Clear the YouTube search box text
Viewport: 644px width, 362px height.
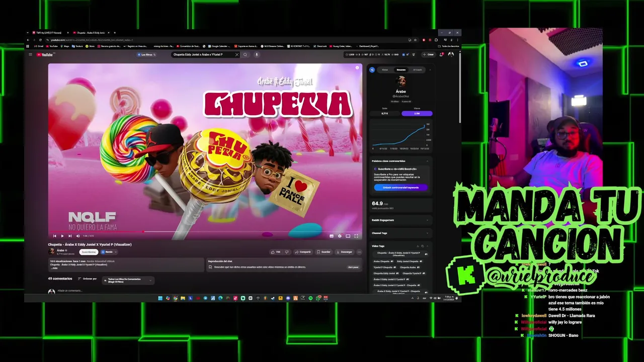click(x=237, y=54)
